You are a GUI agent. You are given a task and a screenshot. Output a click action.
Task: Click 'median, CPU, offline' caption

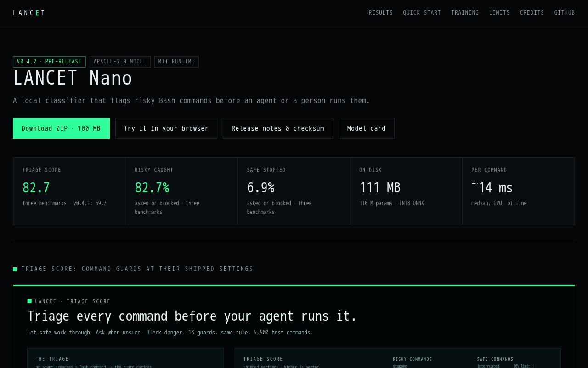(x=499, y=203)
